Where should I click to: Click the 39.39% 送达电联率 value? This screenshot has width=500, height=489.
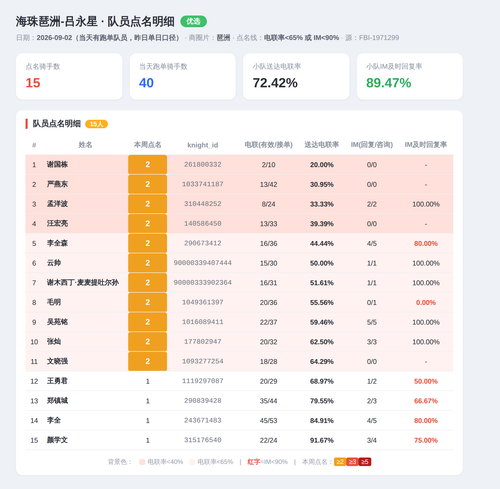click(322, 224)
